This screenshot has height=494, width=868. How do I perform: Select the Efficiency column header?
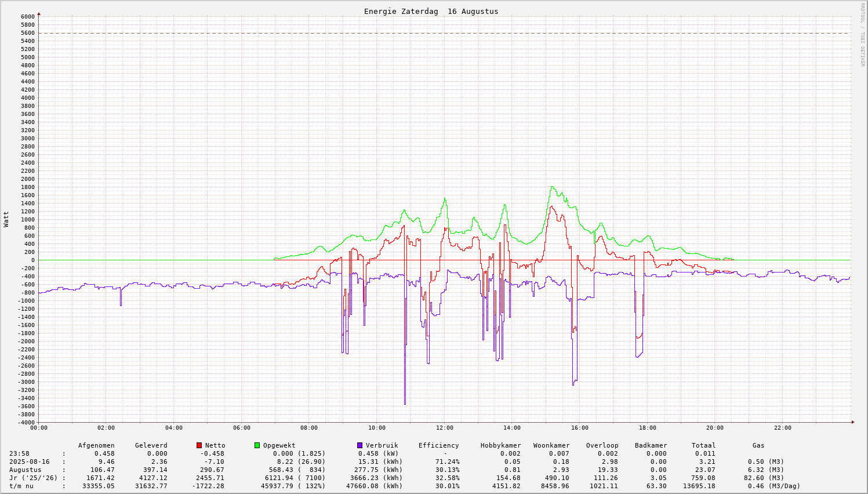(438, 445)
